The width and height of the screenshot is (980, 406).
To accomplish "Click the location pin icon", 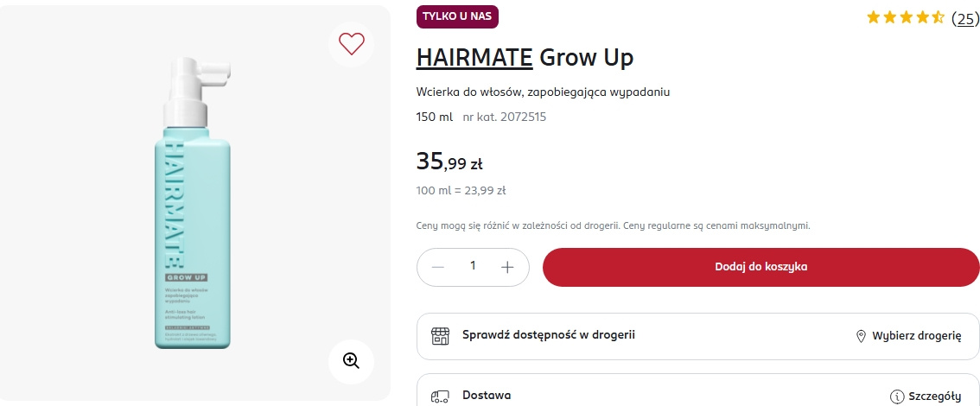I will click(861, 336).
